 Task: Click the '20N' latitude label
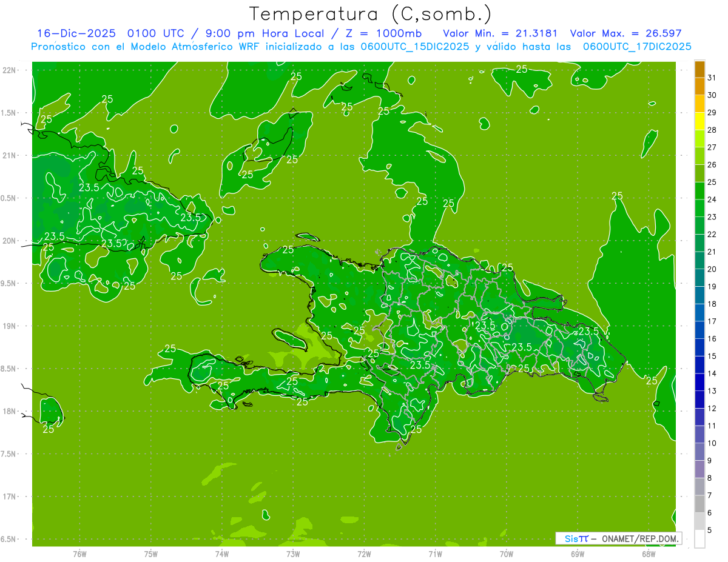[8, 241]
